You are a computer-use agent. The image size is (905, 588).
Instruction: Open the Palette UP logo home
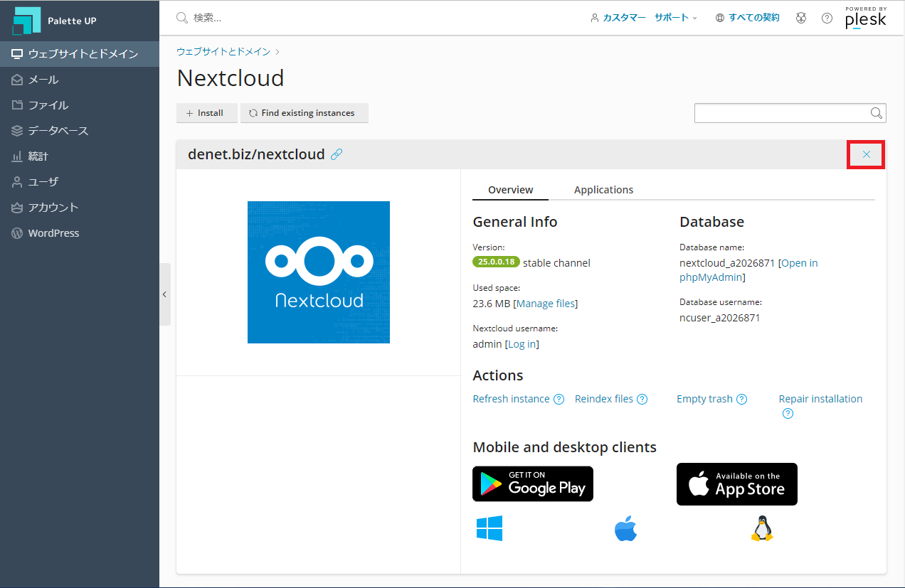(54, 21)
